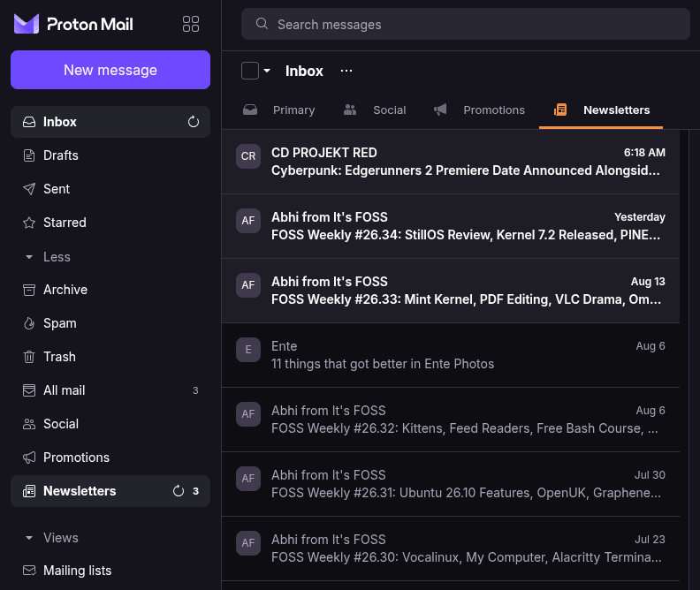Click the Starred star icon
This screenshot has width=700, height=590.
click(x=29, y=223)
